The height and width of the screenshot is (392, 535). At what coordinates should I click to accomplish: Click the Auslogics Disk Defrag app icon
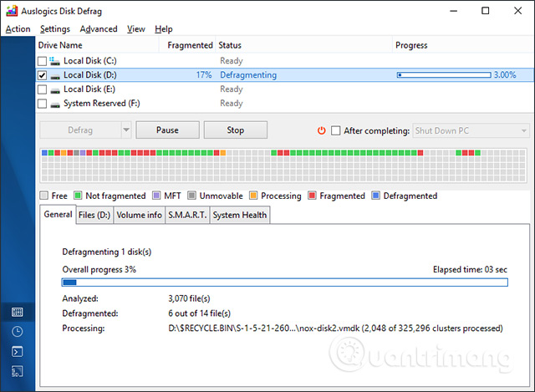12,11
